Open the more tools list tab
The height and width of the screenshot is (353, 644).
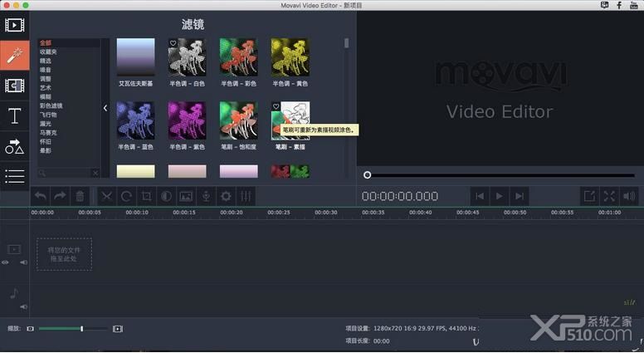[x=15, y=176]
